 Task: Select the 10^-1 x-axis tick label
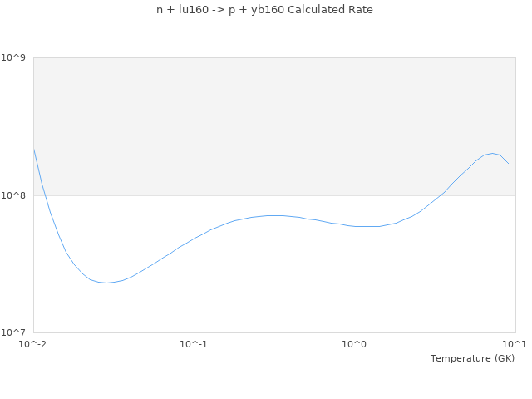pyautogui.click(x=194, y=344)
